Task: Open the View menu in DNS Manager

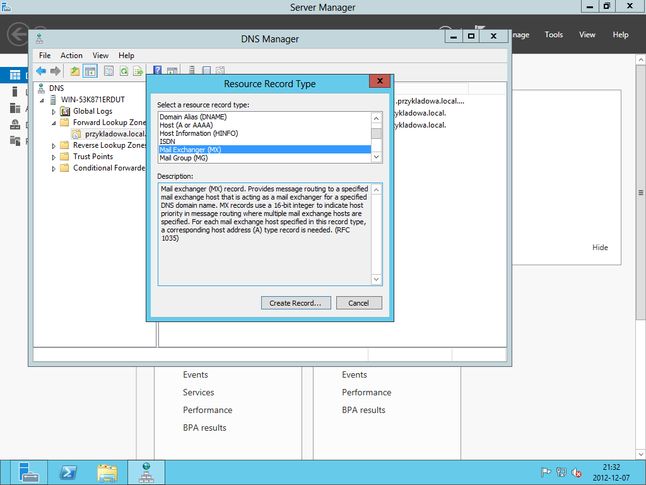Action: coord(100,55)
